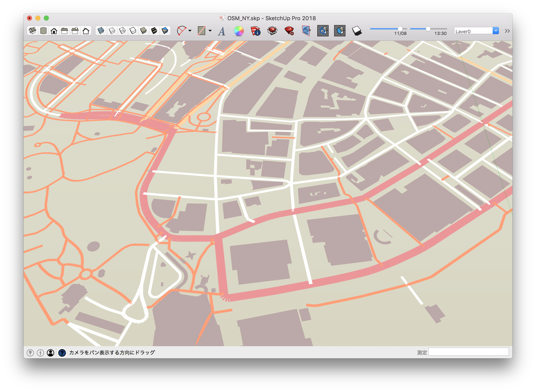Switch to Iso view

pos(33,31)
